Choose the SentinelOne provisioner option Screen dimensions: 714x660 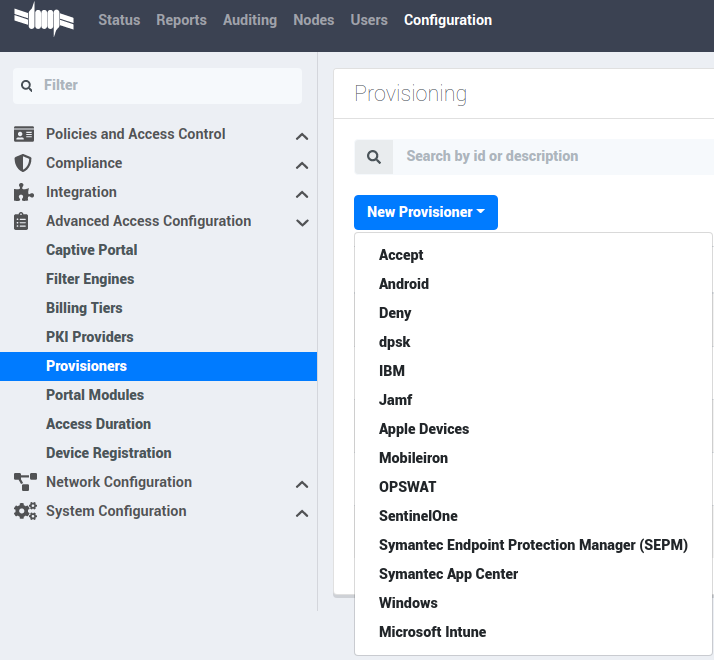pos(418,516)
